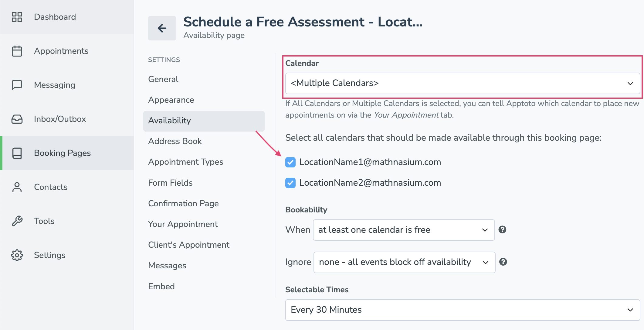This screenshot has height=330, width=644.
Task: Click the Messaging chat bubble icon
Action: (x=17, y=85)
